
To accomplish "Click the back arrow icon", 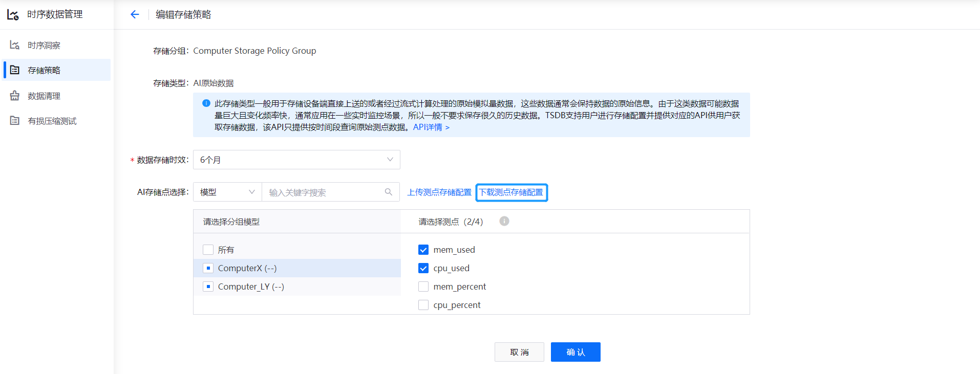I will 135,14.
